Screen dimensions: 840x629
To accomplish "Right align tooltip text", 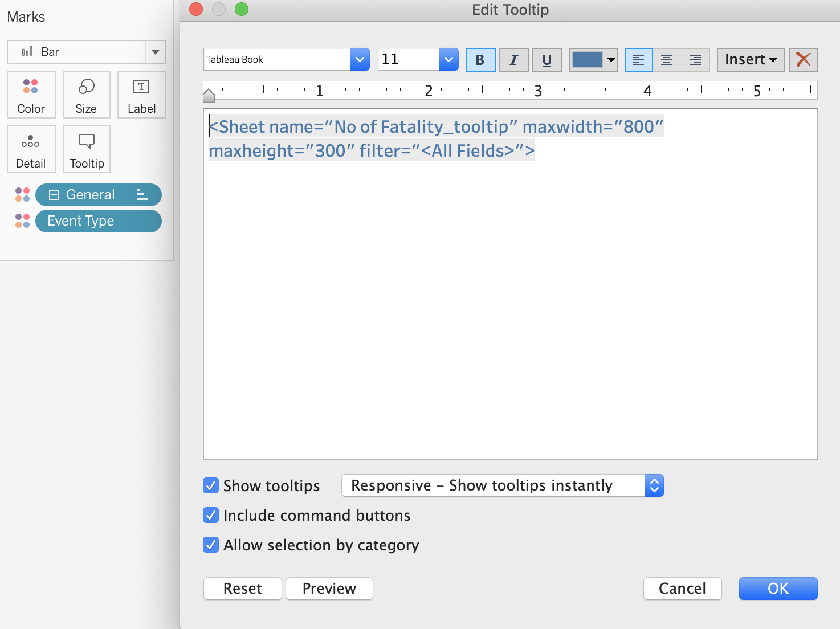I will coord(695,60).
